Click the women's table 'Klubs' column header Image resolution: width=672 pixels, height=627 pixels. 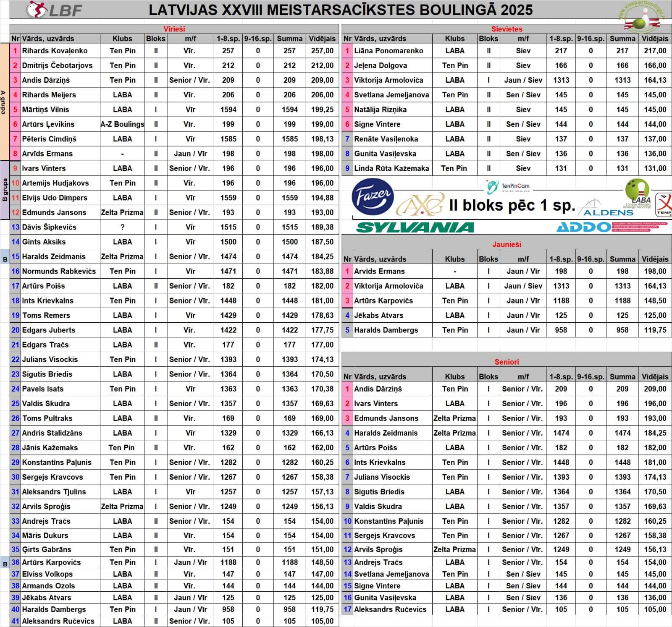point(455,39)
